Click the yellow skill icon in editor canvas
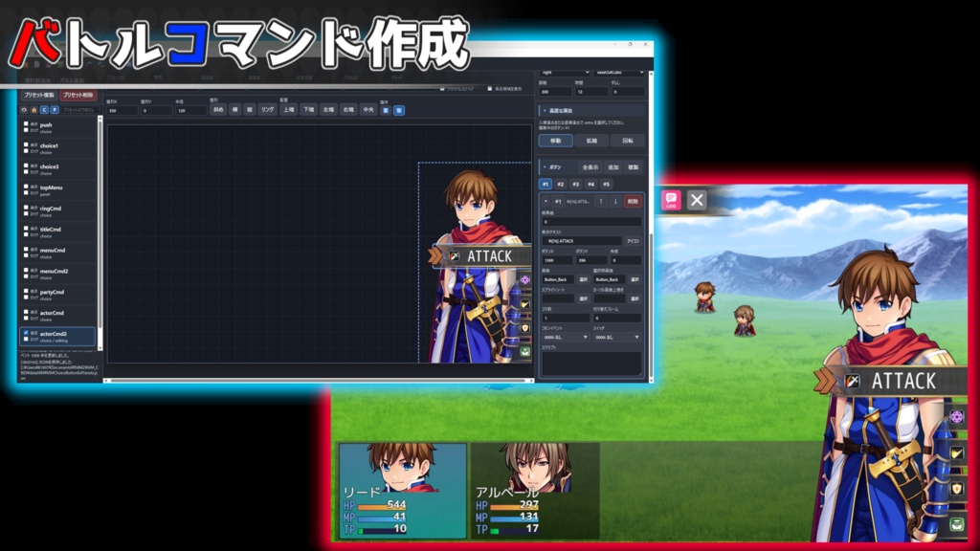The width and height of the screenshot is (980, 551). click(x=525, y=304)
